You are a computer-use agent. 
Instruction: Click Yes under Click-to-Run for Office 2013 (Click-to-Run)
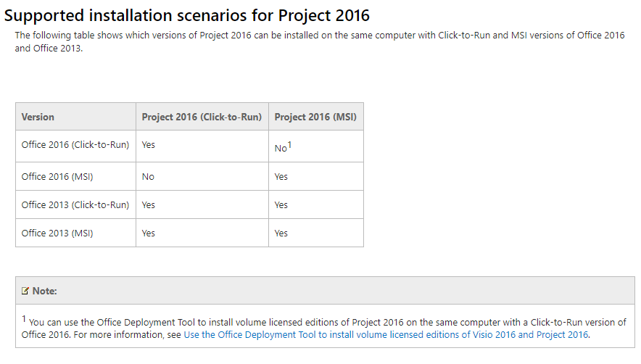[149, 205]
